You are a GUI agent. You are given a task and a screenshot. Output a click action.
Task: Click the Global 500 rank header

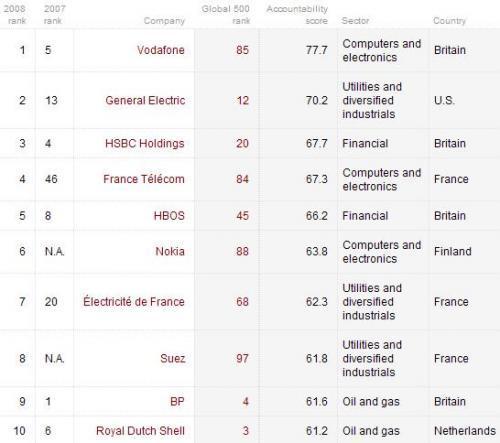pyautogui.click(x=226, y=15)
